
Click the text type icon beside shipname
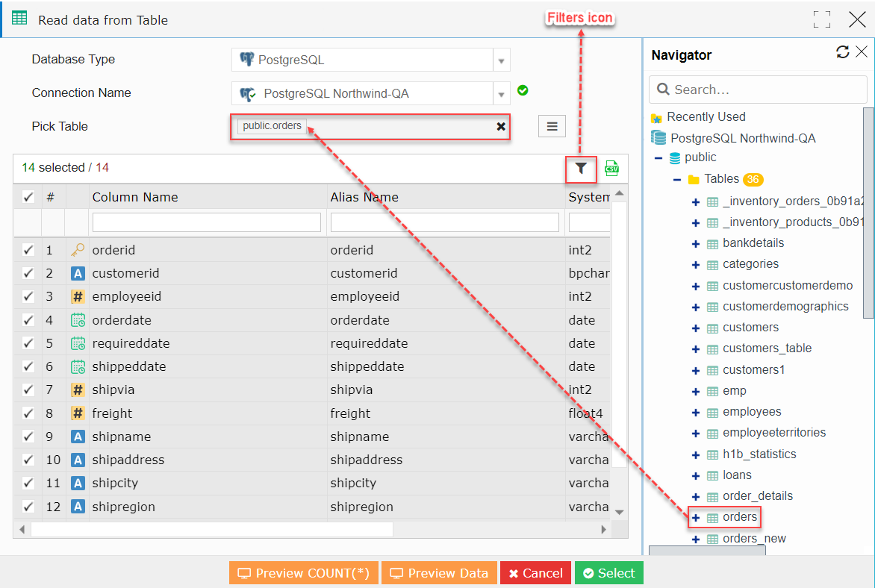[x=78, y=436]
